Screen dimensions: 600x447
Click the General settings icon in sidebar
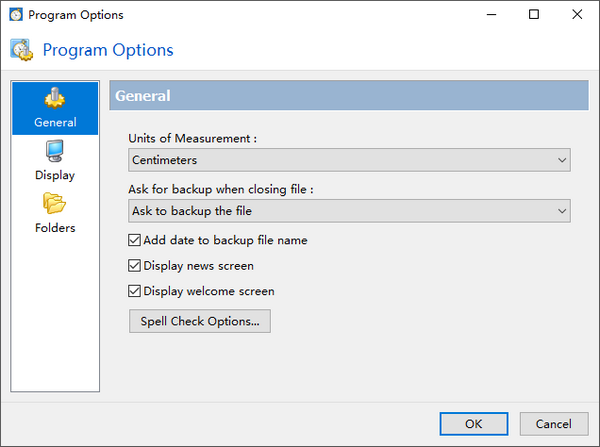(x=54, y=99)
